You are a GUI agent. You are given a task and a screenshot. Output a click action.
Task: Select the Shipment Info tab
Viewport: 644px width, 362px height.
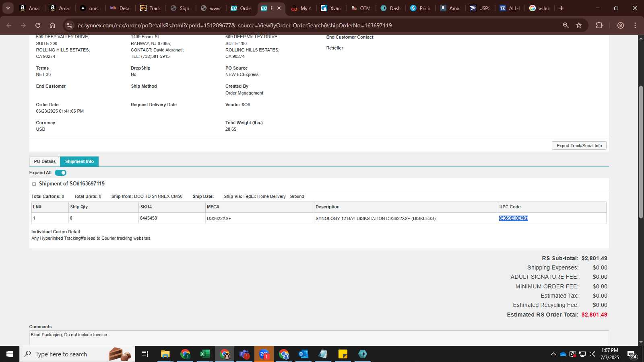click(x=79, y=161)
